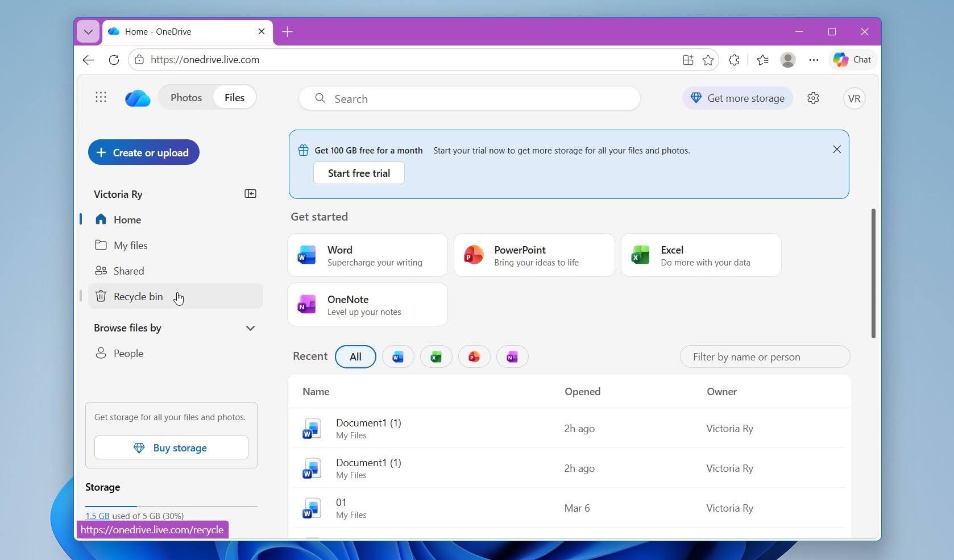Switch to the Photos tab
Image resolution: width=954 pixels, height=560 pixels.
pos(186,97)
